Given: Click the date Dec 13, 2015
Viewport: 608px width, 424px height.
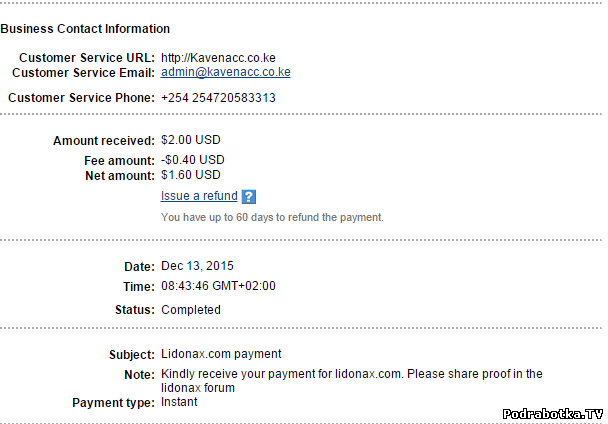Looking at the screenshot, I should [x=197, y=266].
